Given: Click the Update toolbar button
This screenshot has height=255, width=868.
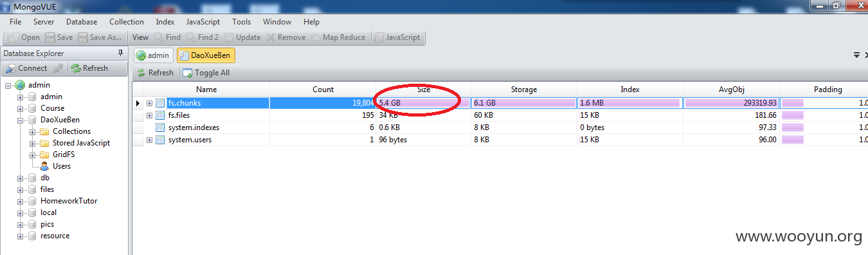Looking at the screenshot, I should point(243,37).
